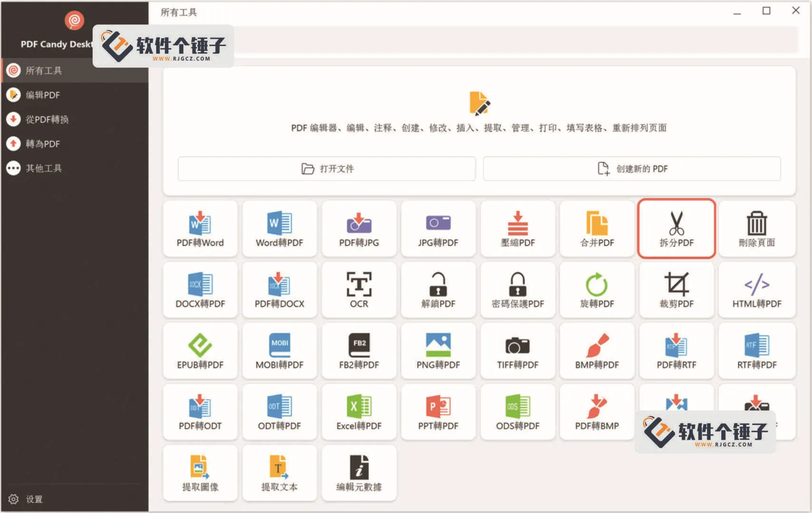812x513 pixels.
Task: Launch the 解鎖PDF unlock tool
Action: click(x=438, y=290)
